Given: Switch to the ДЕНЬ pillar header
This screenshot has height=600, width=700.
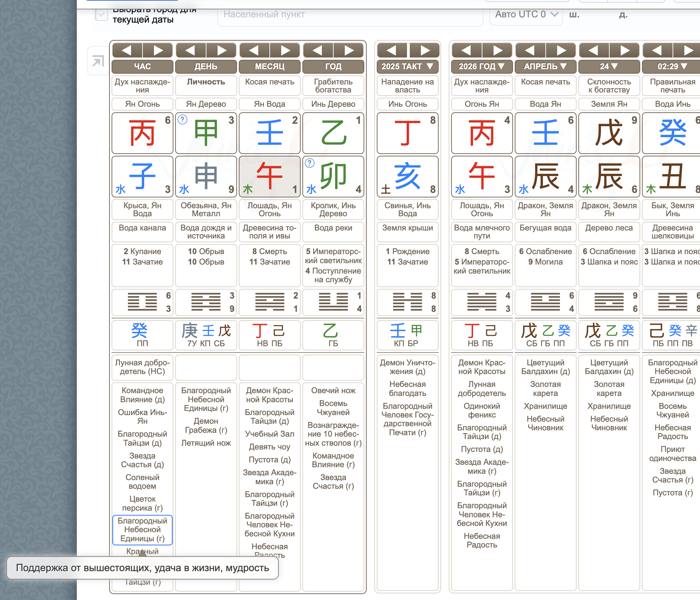Looking at the screenshot, I should click(205, 66).
